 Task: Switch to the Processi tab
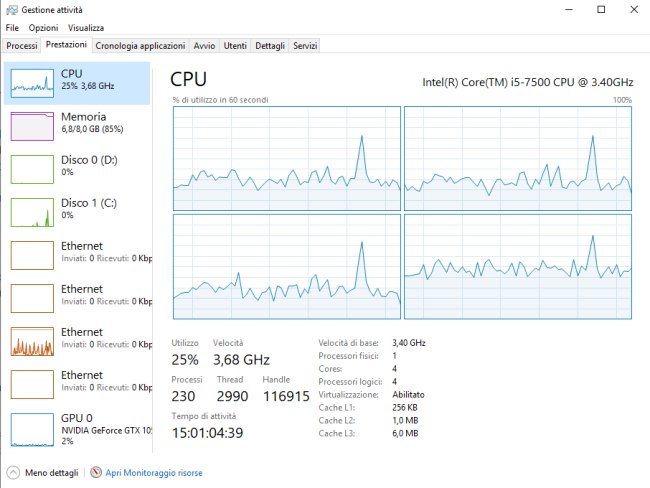(x=22, y=46)
